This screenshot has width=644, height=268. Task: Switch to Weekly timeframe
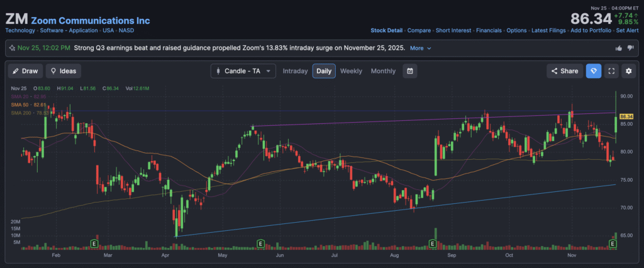click(351, 71)
